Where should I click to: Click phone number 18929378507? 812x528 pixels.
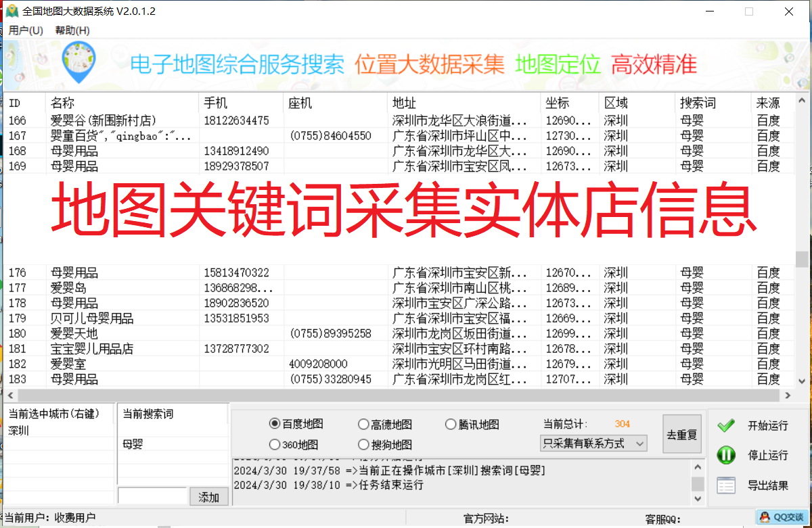coord(236,166)
